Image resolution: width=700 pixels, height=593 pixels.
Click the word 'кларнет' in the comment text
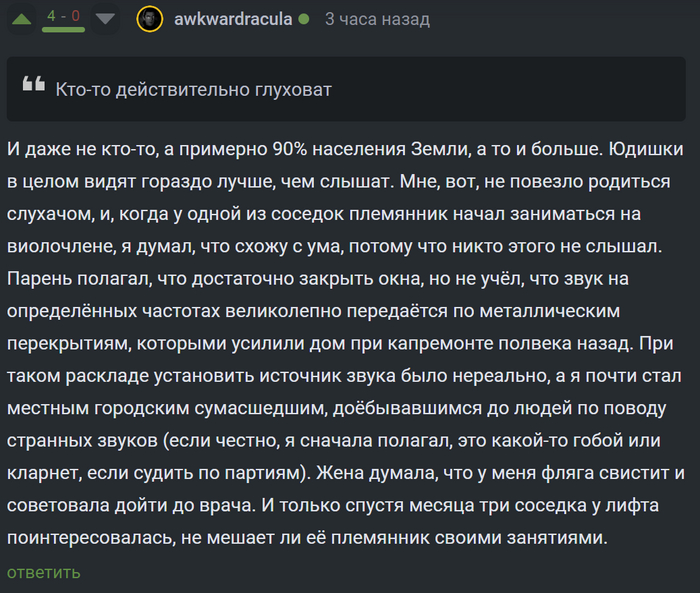click(44, 473)
